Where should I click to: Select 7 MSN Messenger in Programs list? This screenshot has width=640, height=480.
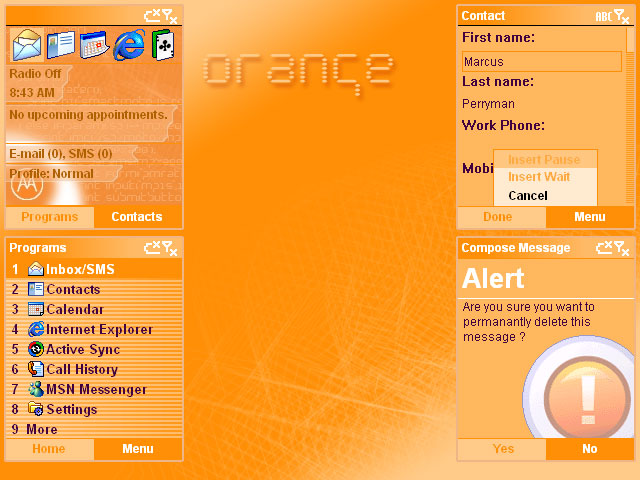pos(94,389)
